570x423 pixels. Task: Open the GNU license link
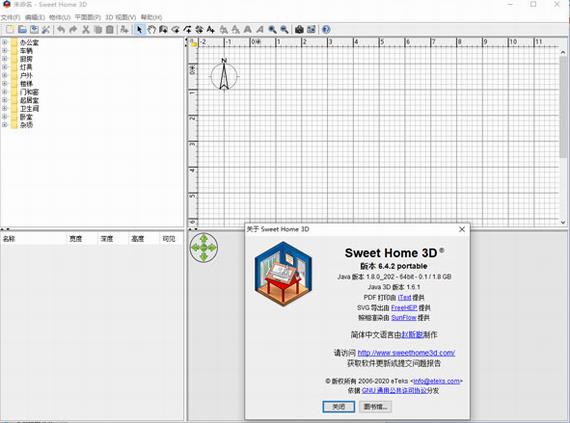point(394,391)
